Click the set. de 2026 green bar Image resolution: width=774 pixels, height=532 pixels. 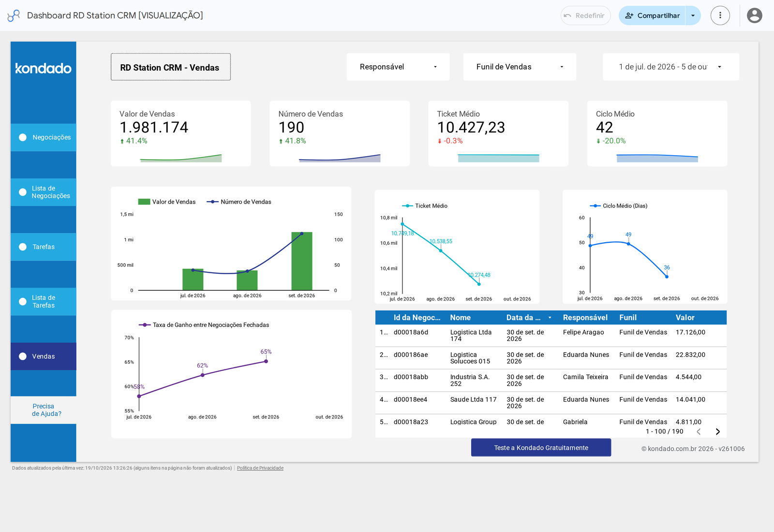point(302,261)
